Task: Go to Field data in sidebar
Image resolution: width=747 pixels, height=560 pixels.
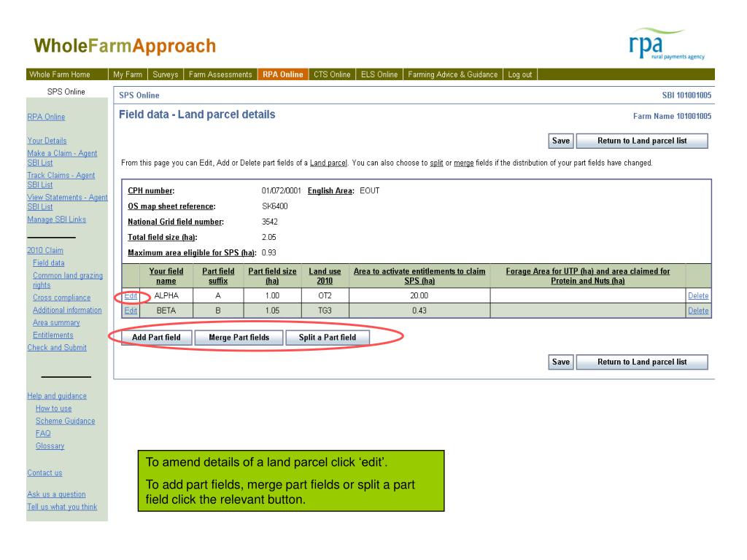Action: coord(49,262)
